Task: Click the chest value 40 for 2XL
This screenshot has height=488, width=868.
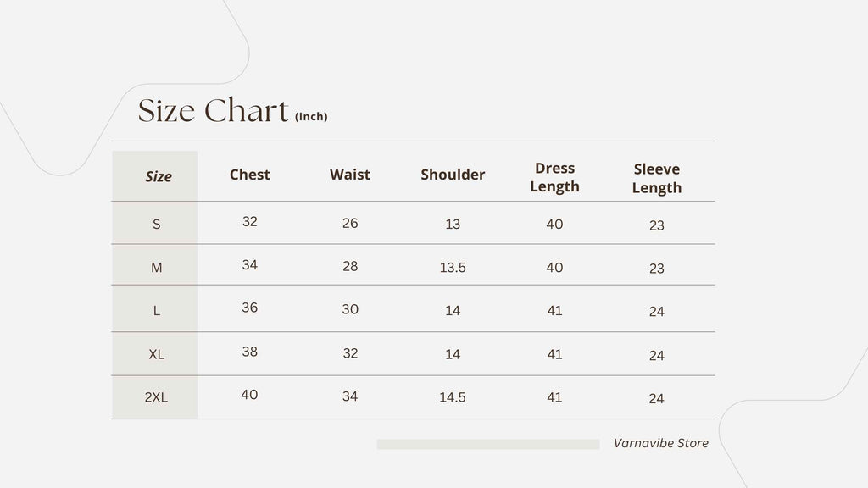Action: (x=250, y=395)
